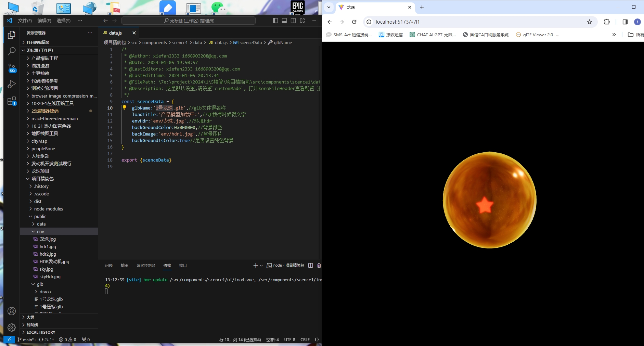Open the Explorer view in activity bar
The image size is (644, 346).
pyautogui.click(x=12, y=35)
